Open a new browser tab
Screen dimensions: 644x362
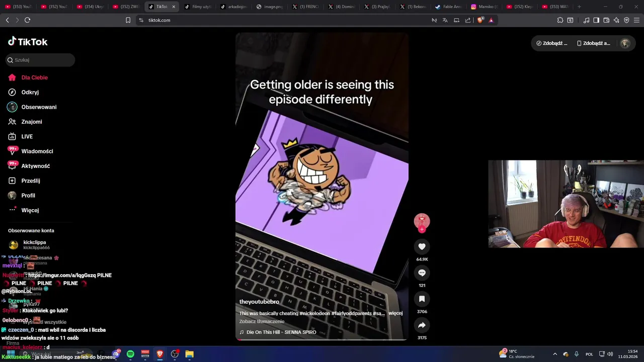(579, 7)
